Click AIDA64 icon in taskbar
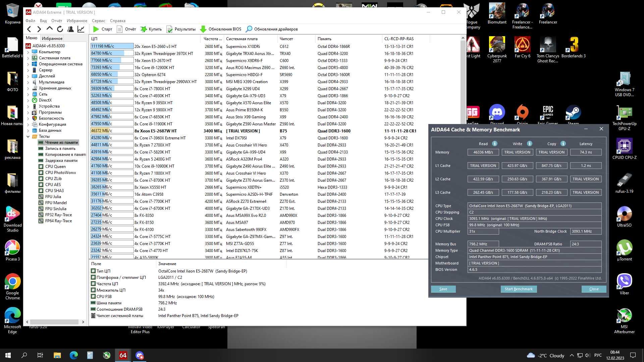 tap(123, 355)
